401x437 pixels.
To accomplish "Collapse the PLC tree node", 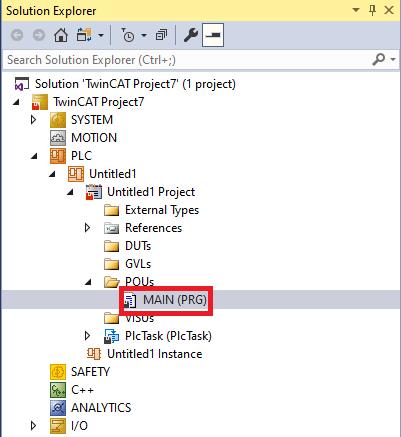I will click(34, 156).
